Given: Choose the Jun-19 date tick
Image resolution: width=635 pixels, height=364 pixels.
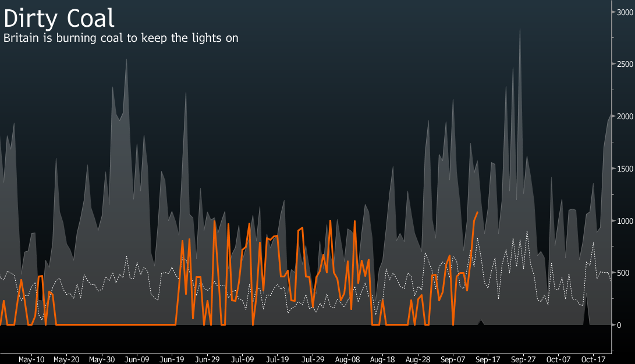Looking at the screenshot, I should coord(172,359).
